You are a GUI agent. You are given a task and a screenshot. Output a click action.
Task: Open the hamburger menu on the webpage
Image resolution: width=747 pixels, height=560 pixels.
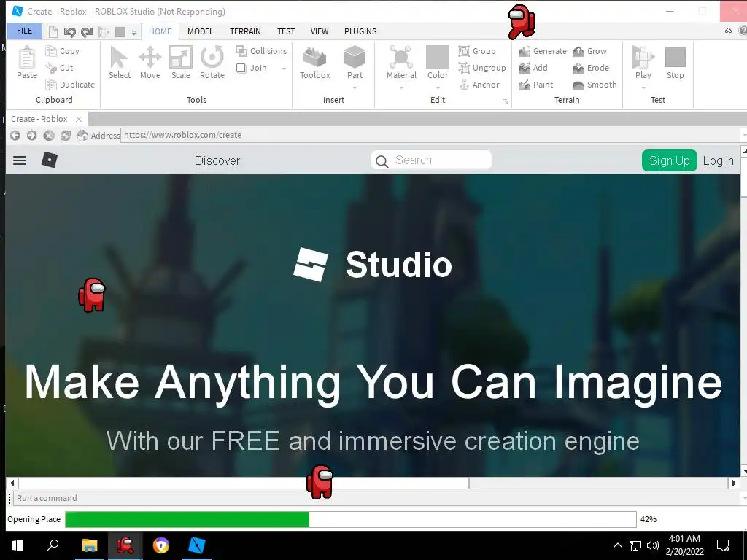[20, 160]
